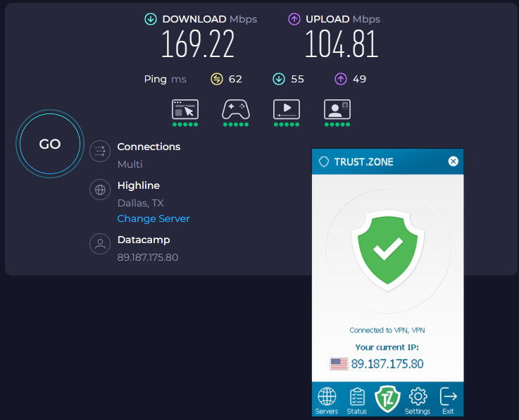Select the Trust.Zone IP 89.187.175.80

[387, 364]
